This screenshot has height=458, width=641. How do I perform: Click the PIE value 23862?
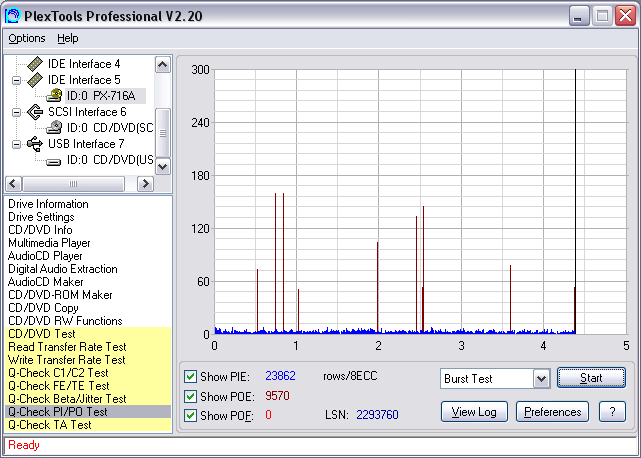coord(280,376)
